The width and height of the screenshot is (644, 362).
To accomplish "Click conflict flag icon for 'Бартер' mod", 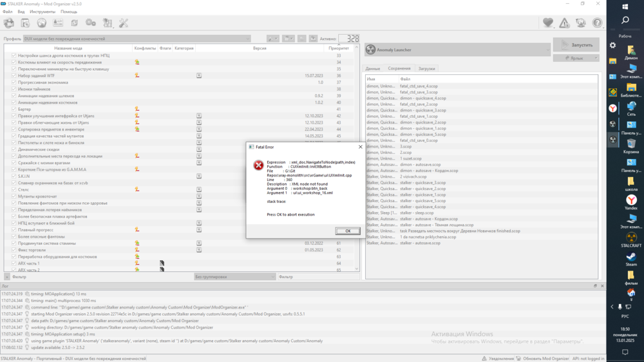I will click(137, 109).
